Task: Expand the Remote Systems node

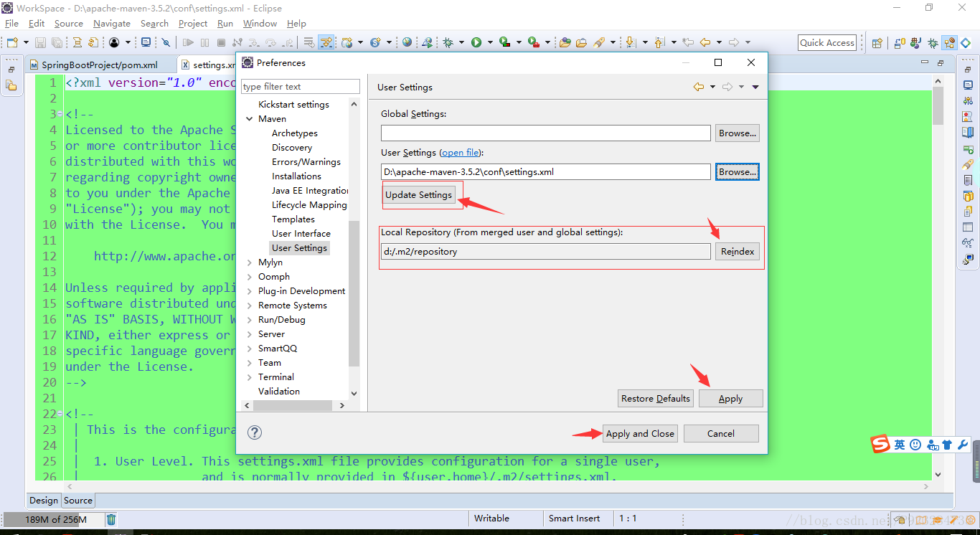Action: click(250, 306)
